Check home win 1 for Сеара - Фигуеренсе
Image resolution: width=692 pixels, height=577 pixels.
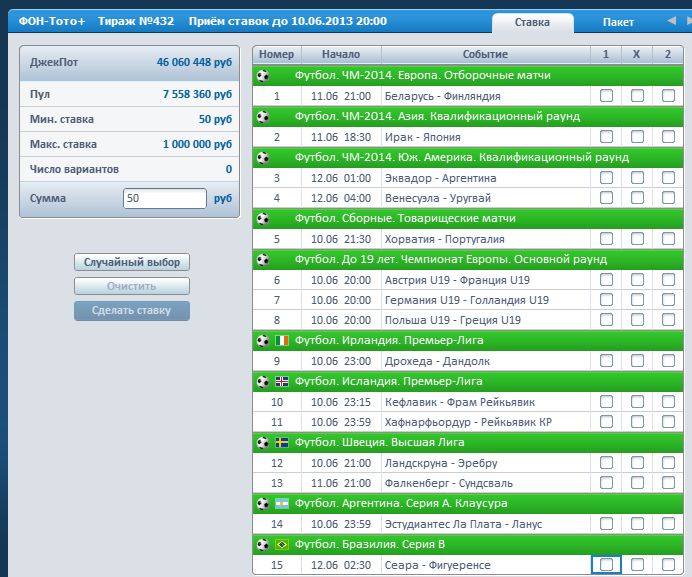(x=606, y=564)
